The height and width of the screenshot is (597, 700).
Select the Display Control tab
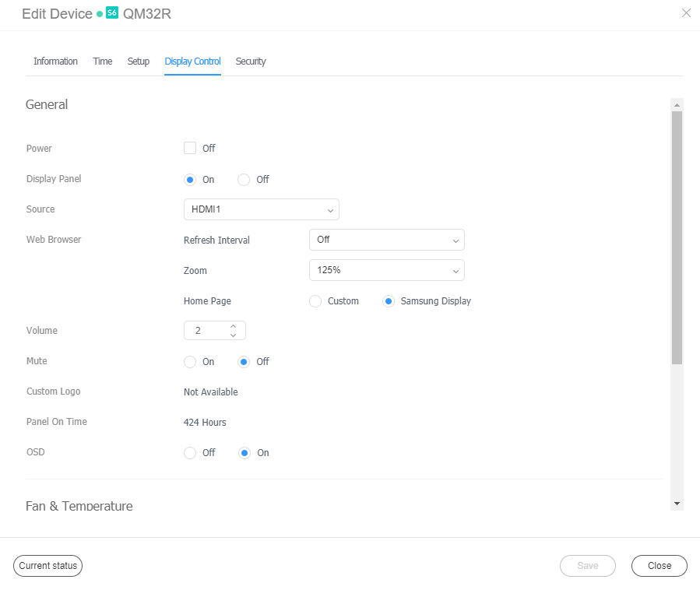coord(193,61)
